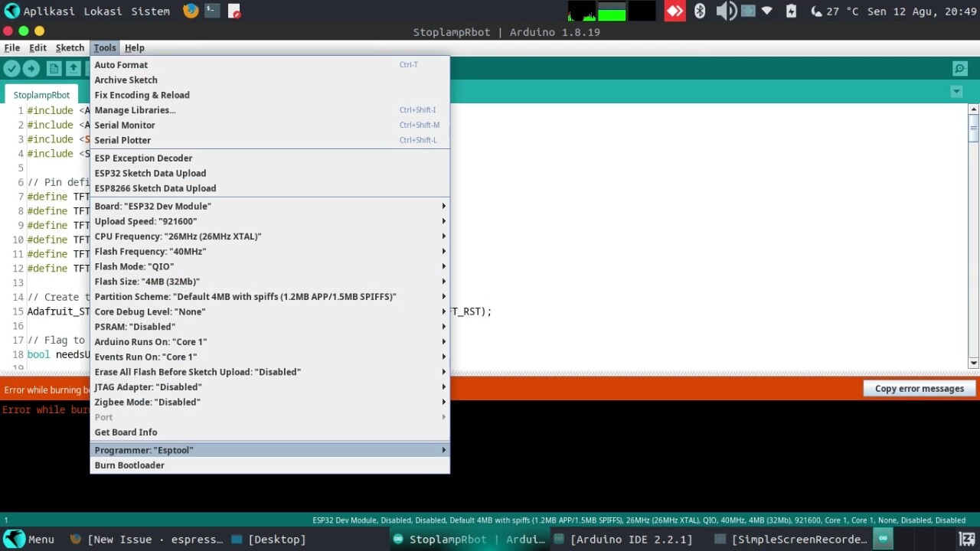Click the Open sketch up-arrow icon
The image size is (980, 551).
point(73,69)
